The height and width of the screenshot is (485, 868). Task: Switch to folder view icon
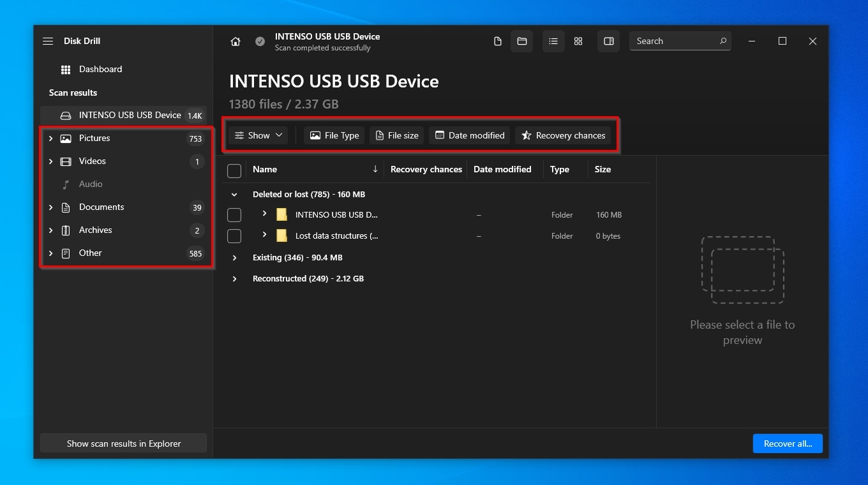click(x=522, y=41)
